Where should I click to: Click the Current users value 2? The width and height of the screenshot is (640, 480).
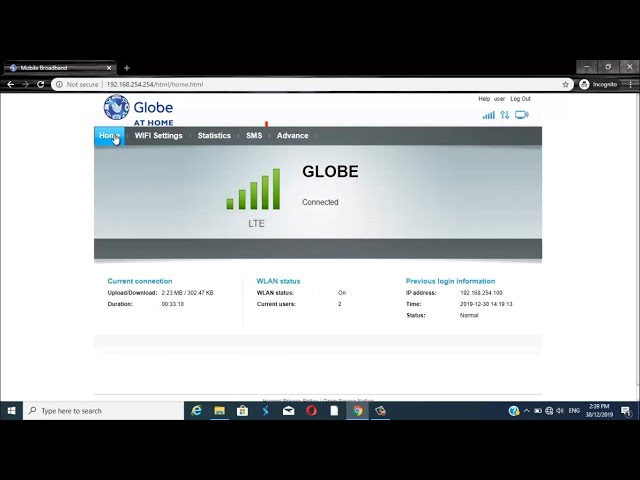[340, 304]
